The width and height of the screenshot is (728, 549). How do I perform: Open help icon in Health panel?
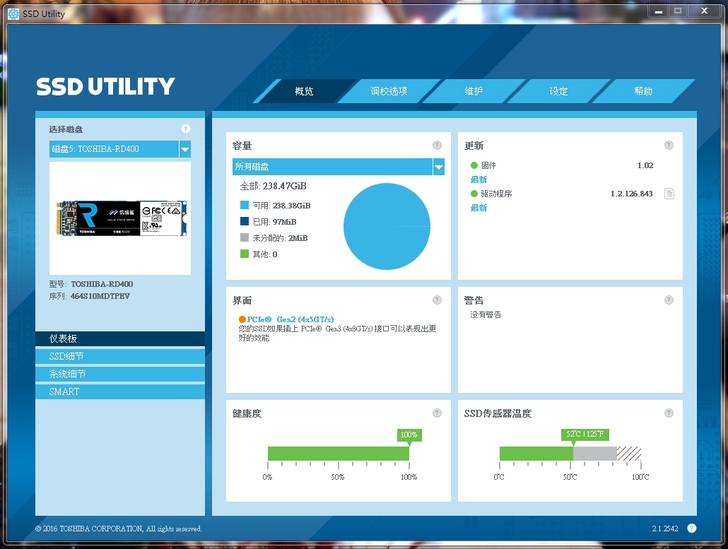pos(437,412)
